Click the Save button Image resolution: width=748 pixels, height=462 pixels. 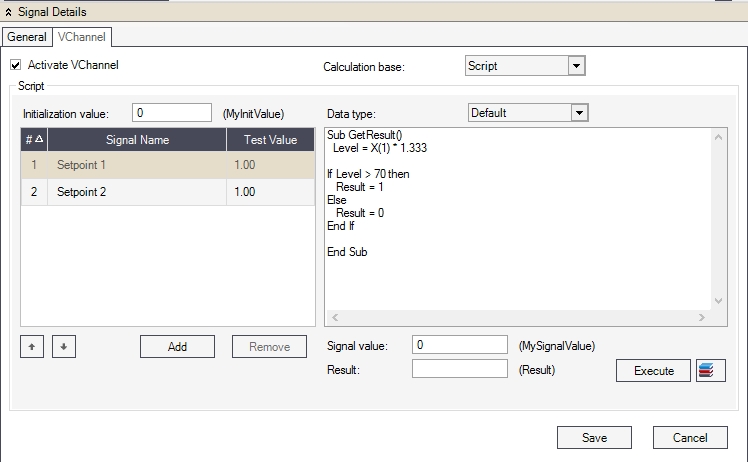[x=594, y=438]
